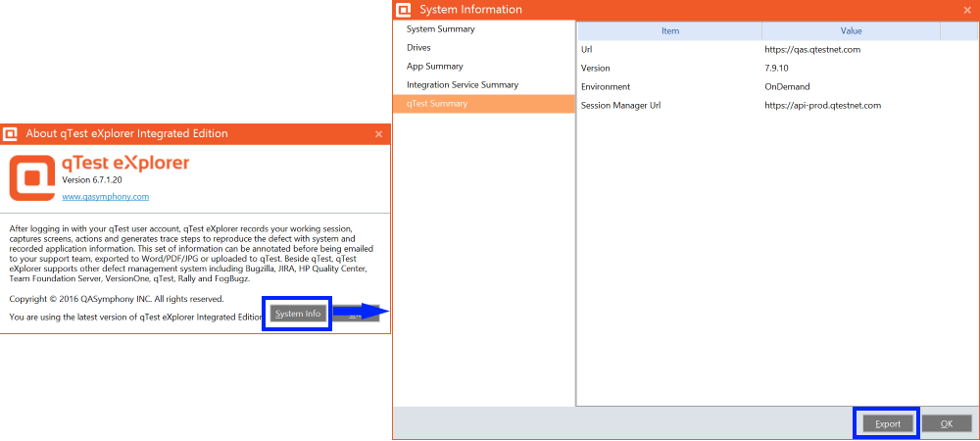This screenshot has height=441, width=980.
Task: Click Export in System Information window
Action: point(888,424)
